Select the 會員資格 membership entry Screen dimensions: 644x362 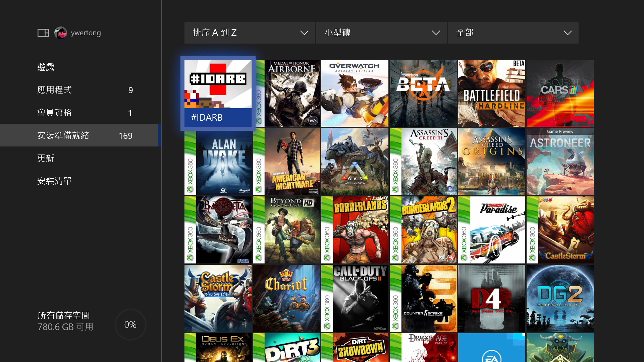point(55,113)
